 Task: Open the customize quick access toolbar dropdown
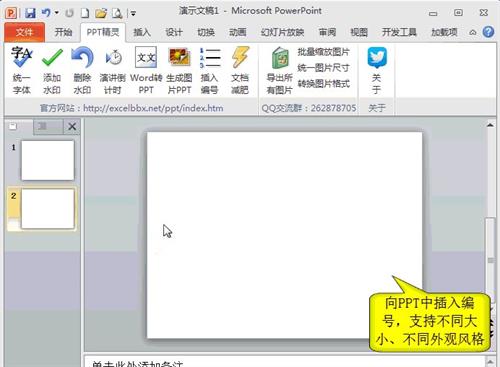(133, 13)
